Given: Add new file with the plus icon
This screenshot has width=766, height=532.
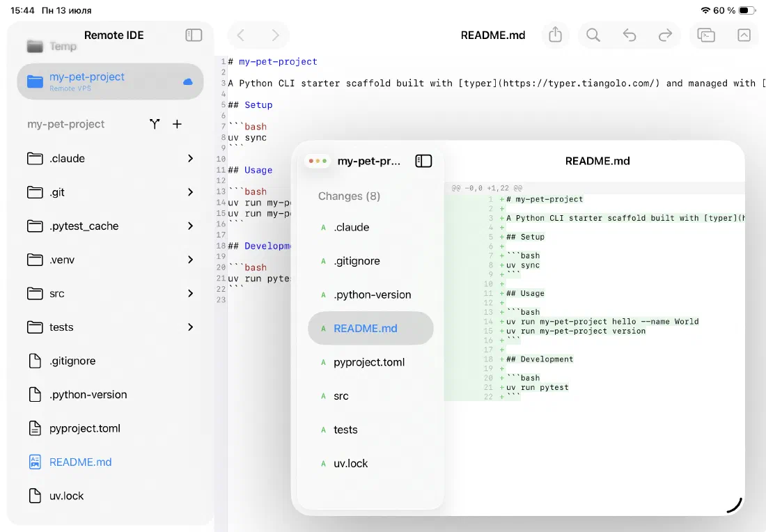Looking at the screenshot, I should [x=177, y=124].
